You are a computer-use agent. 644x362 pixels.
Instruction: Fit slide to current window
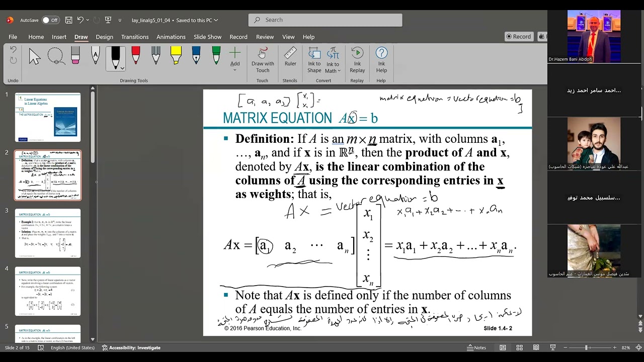point(638,347)
